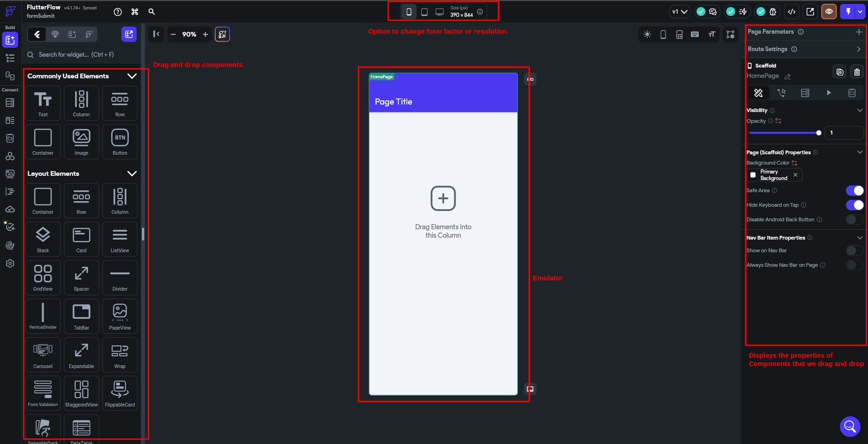The image size is (868, 444).
Task: Toggle the Safe Area switch
Action: (854, 190)
